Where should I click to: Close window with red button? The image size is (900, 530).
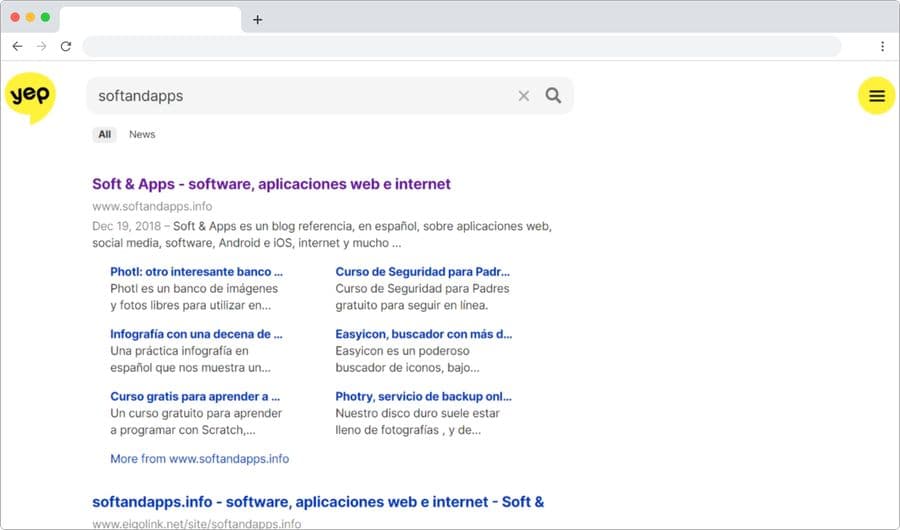point(15,17)
